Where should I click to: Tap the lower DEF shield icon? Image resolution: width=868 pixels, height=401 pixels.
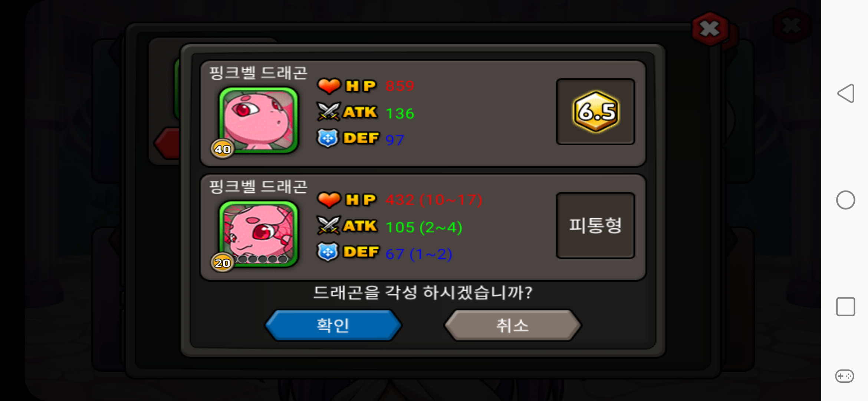pos(328,252)
